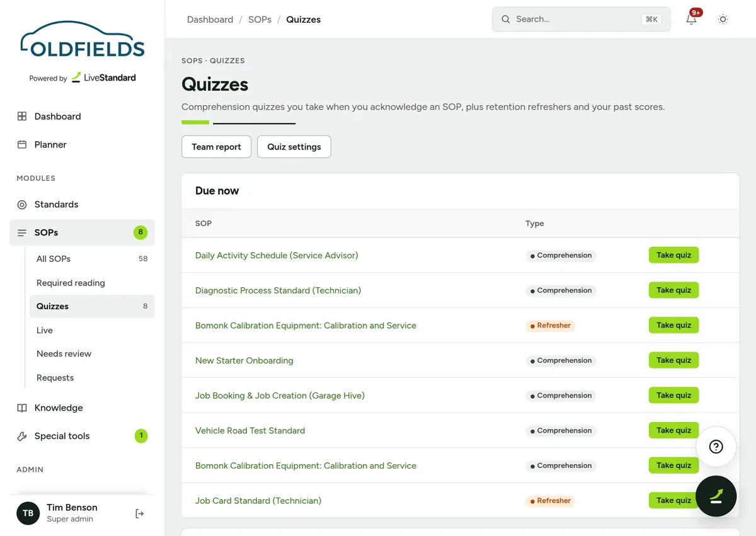Click the Special tools wrench icon
The height and width of the screenshot is (536, 756).
point(22,436)
